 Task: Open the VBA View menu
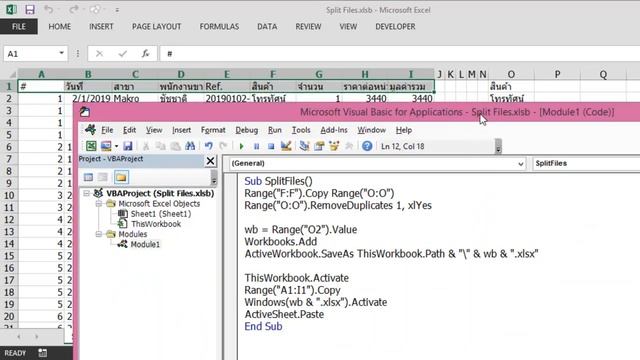154,130
